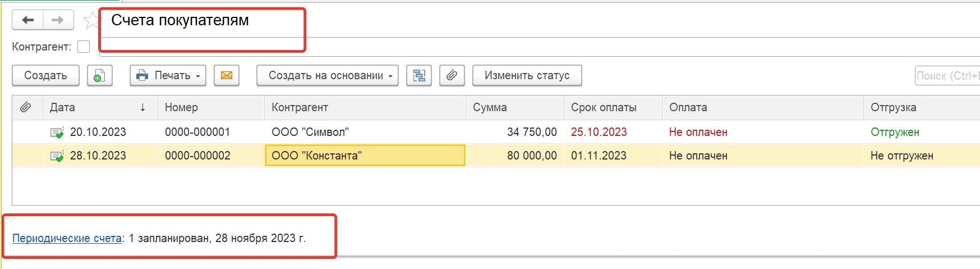Enable the Контрагент filter checkbox
980x269 pixels.
pos(84,47)
